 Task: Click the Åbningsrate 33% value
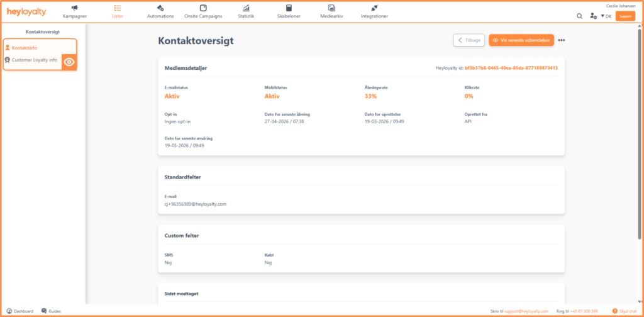(370, 96)
